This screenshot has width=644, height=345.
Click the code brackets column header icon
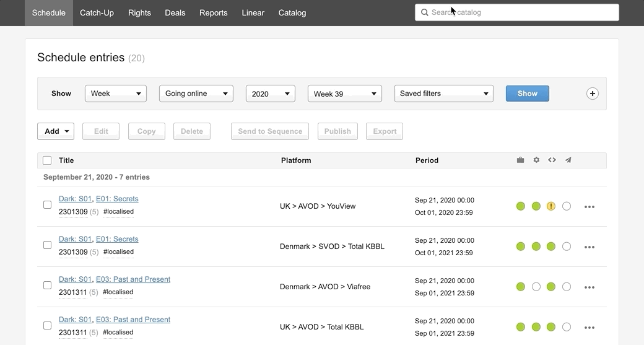552,160
